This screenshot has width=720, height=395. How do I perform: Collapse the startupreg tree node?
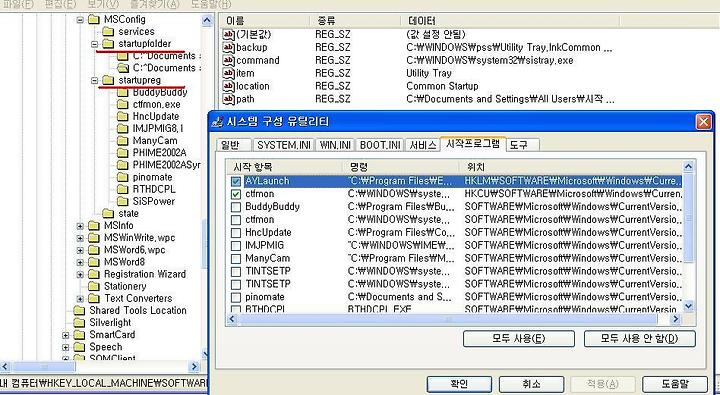click(x=95, y=80)
